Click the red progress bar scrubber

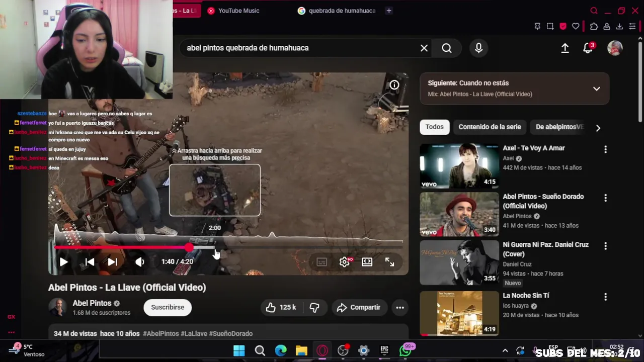tap(189, 247)
